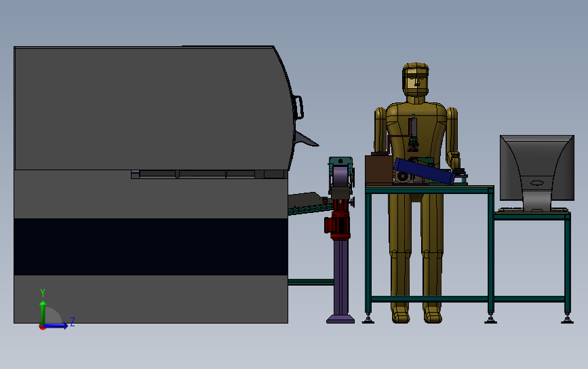This screenshot has width=588, height=369.
Task: Click the red origin ball of the triad
Action: (42, 327)
